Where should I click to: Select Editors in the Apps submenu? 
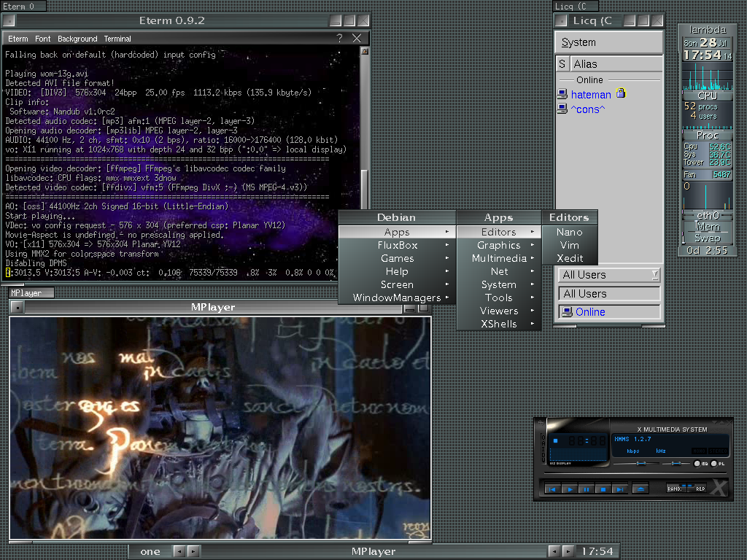498,232
